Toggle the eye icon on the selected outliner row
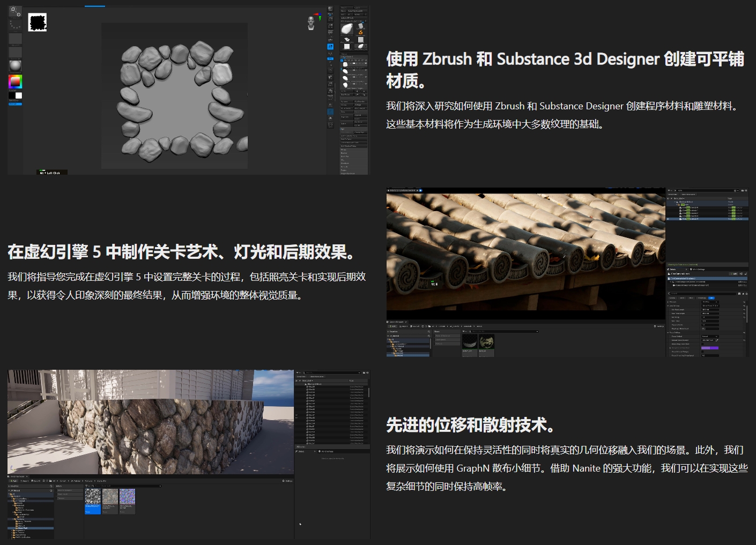 click(668, 219)
